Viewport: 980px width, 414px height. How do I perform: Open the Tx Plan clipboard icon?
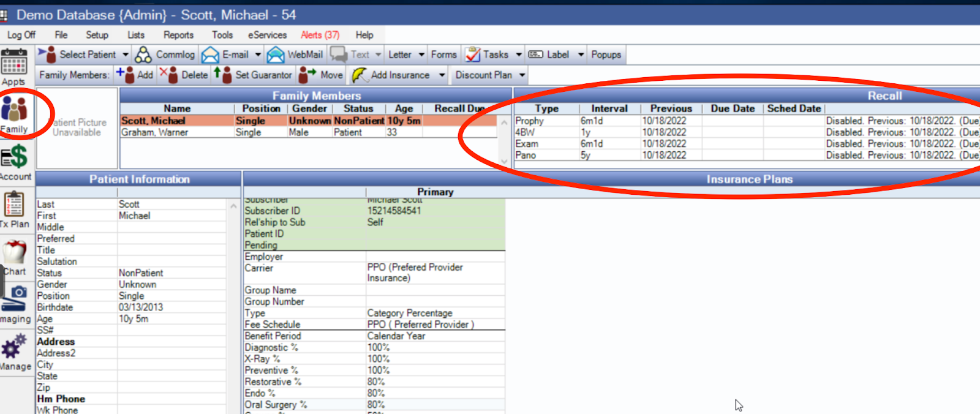(x=14, y=208)
